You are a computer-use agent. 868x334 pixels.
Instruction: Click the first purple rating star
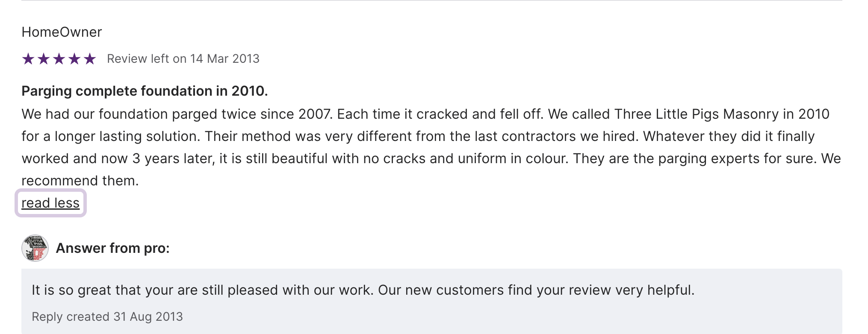[28, 59]
